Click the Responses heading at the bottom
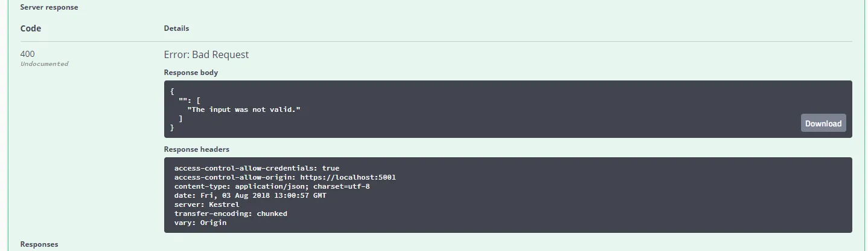868x251 pixels. 39,244
